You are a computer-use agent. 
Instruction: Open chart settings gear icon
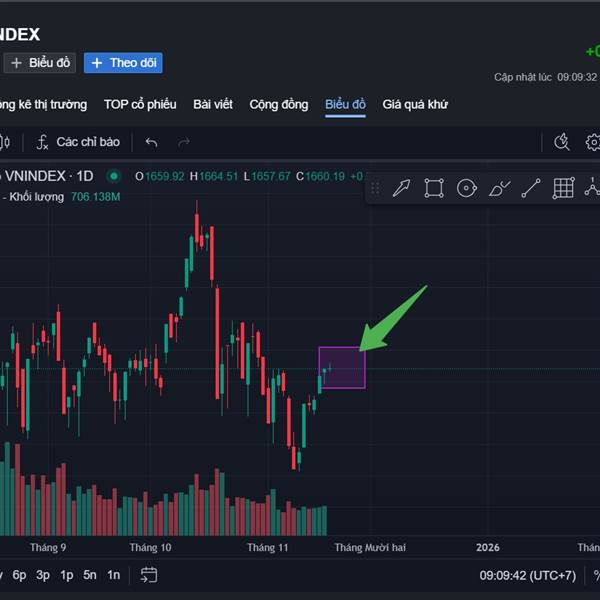pyautogui.click(x=593, y=142)
